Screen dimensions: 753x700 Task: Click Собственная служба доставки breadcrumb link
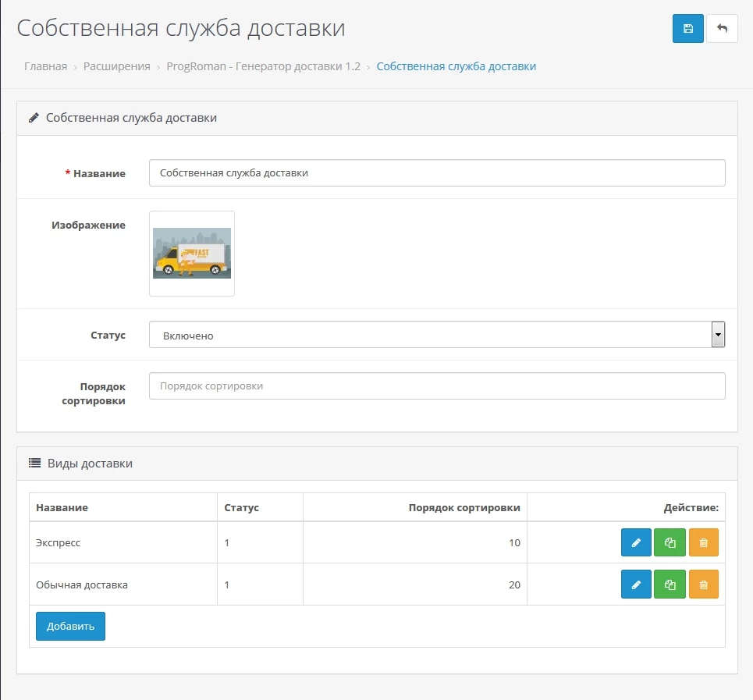456,66
